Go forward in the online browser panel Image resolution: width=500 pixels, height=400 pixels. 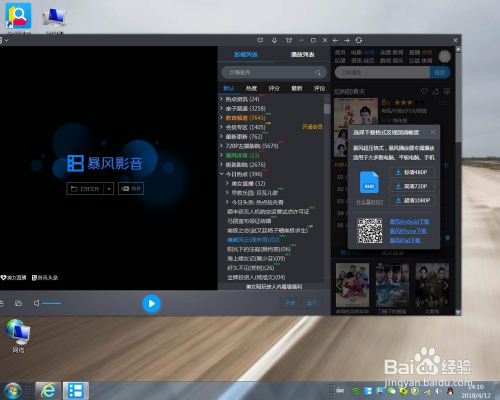point(347,40)
